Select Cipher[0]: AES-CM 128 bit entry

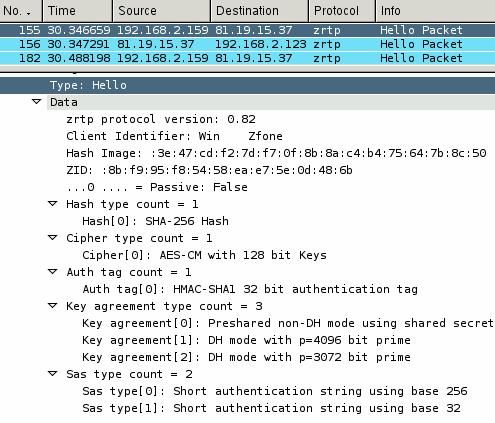pyautogui.click(x=204, y=255)
